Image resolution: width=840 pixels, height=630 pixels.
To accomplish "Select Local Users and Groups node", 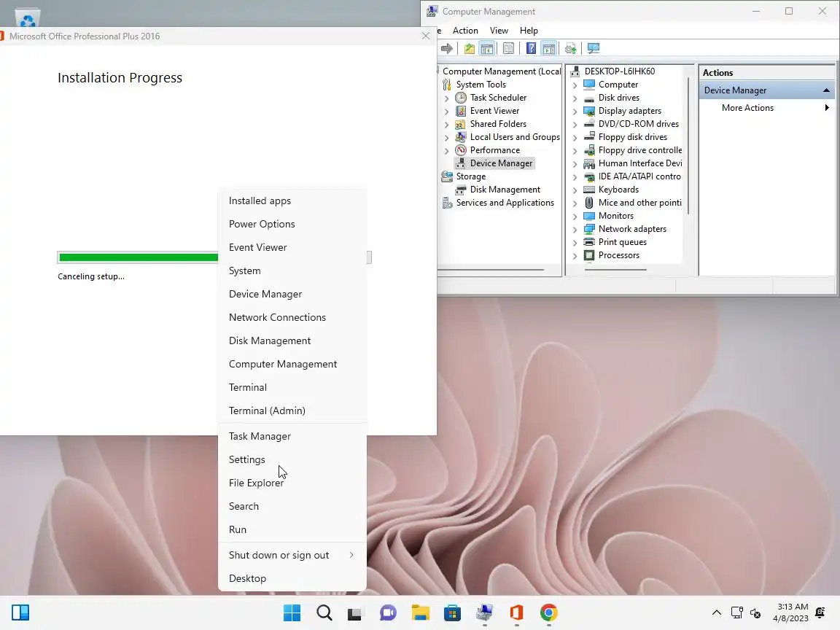I will (x=515, y=137).
